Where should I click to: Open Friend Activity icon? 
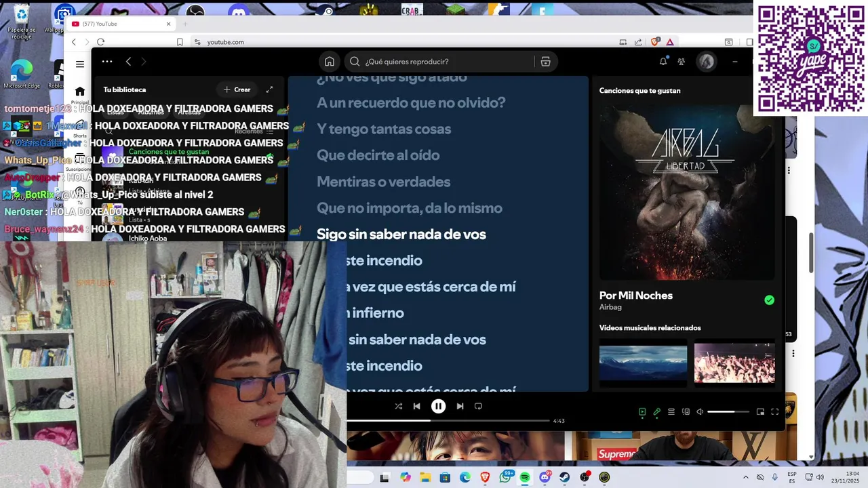(x=682, y=62)
